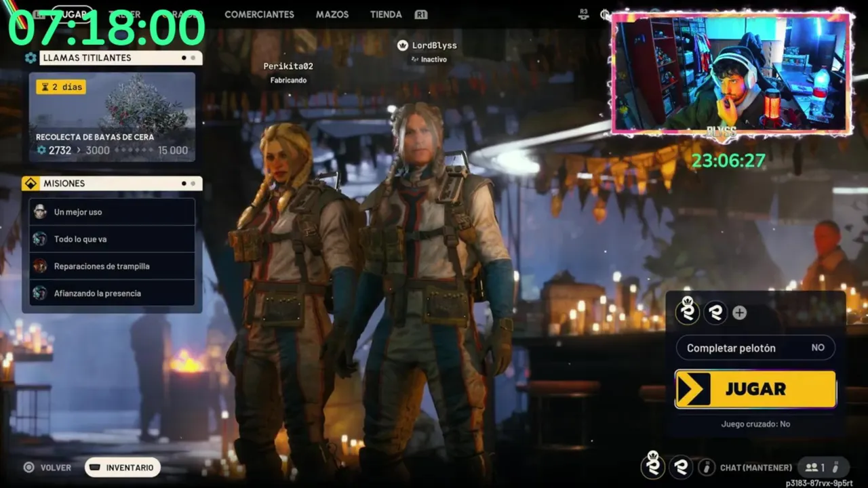868x488 pixels.
Task: Switch to the MAZOS tab
Action: (332, 14)
